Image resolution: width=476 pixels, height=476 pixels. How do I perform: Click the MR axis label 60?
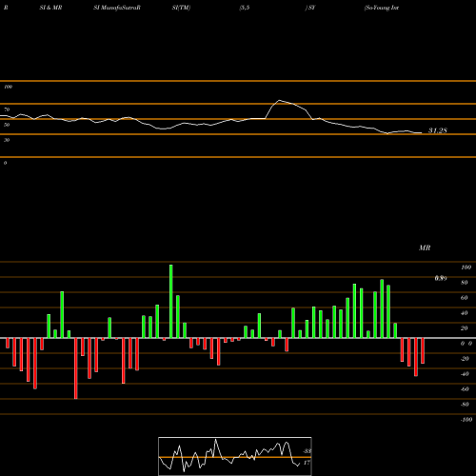pos(465,298)
